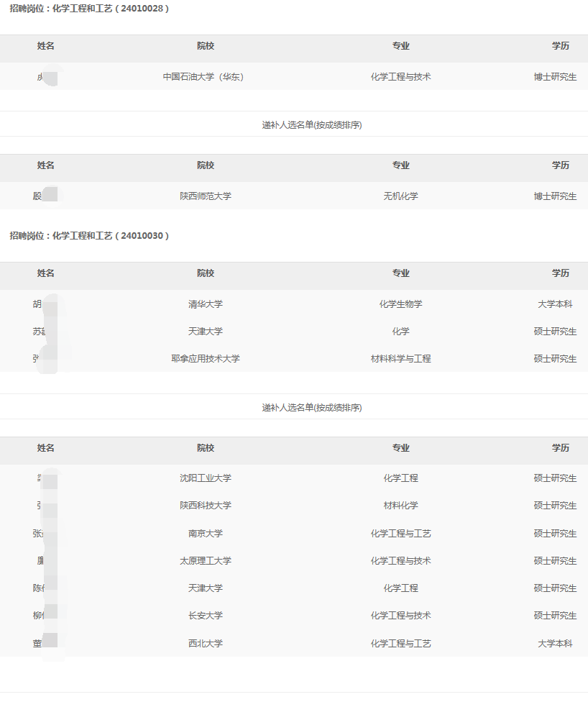Click 博士研究生 in the 陕西师范大学 row
588x702 pixels.
555,196
